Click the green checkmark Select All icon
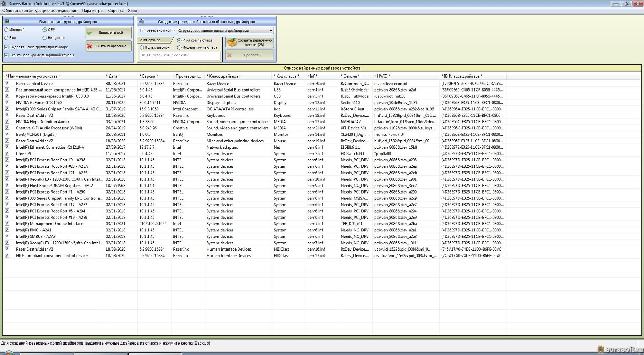 [90, 33]
